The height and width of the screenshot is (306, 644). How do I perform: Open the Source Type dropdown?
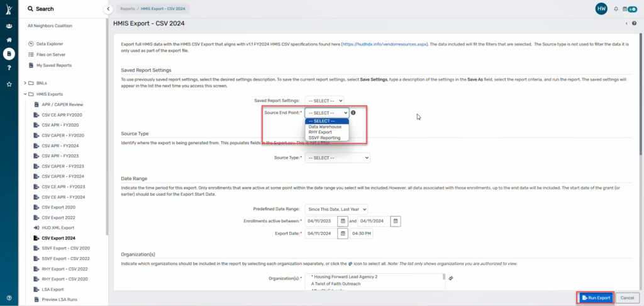(337, 157)
